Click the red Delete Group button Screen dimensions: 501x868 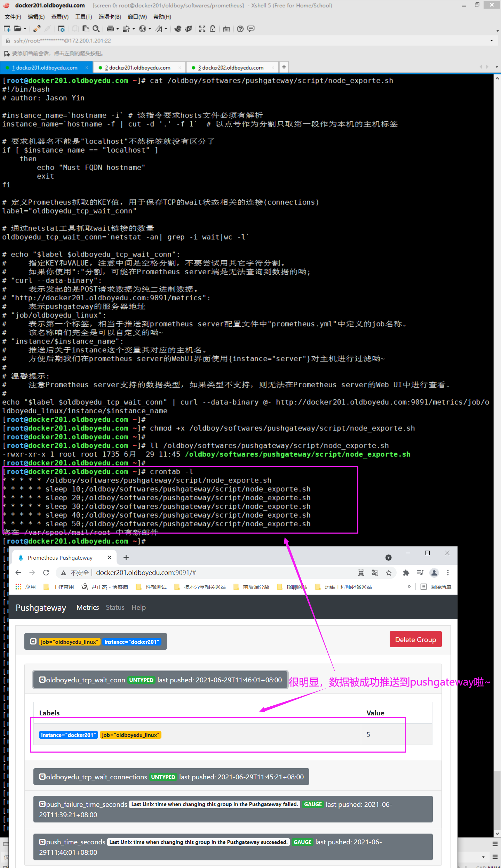[415, 640]
